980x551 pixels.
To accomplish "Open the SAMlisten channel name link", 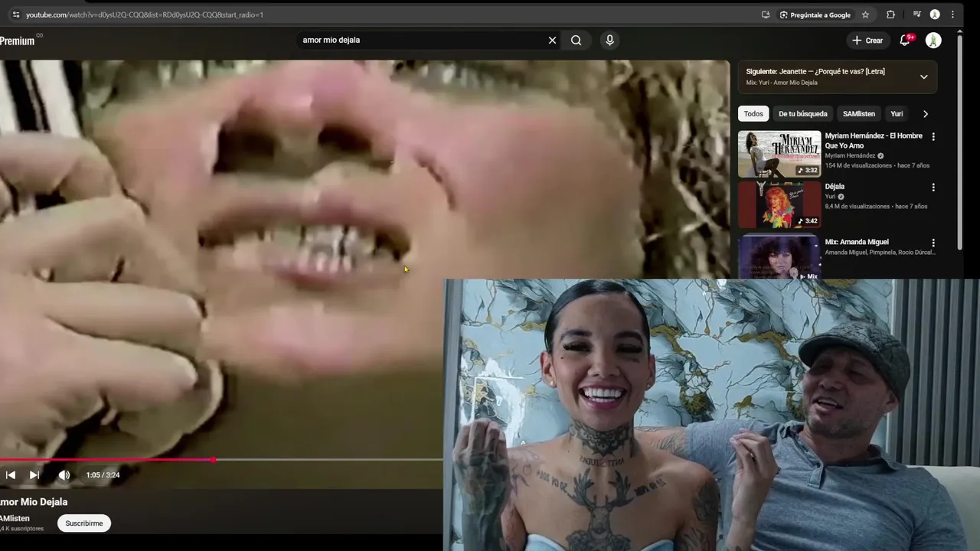I will (15, 518).
